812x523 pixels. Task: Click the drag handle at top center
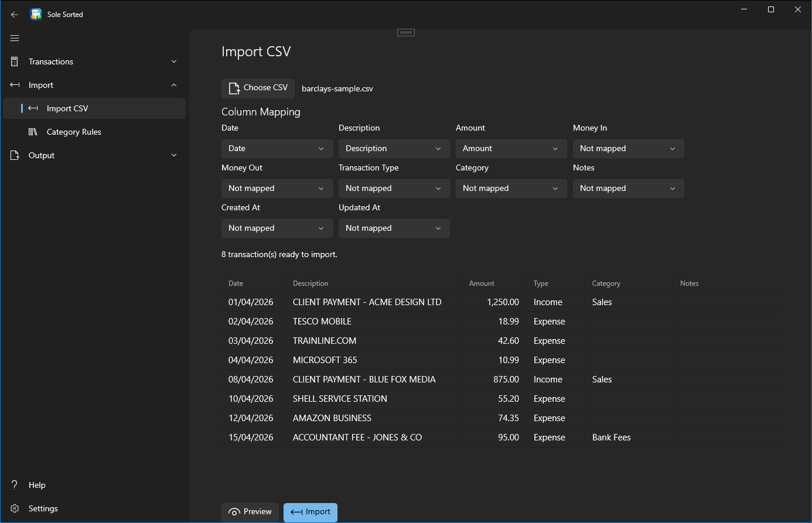(x=406, y=32)
